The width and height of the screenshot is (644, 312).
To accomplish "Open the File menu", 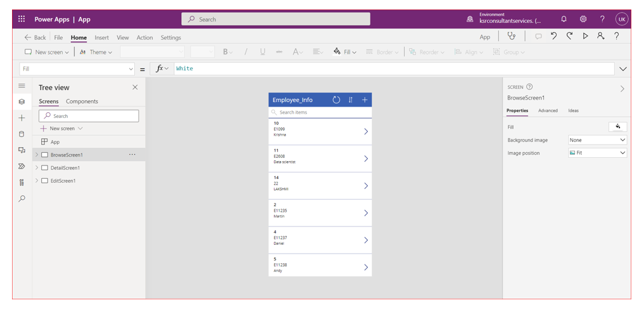I will pyautogui.click(x=58, y=37).
